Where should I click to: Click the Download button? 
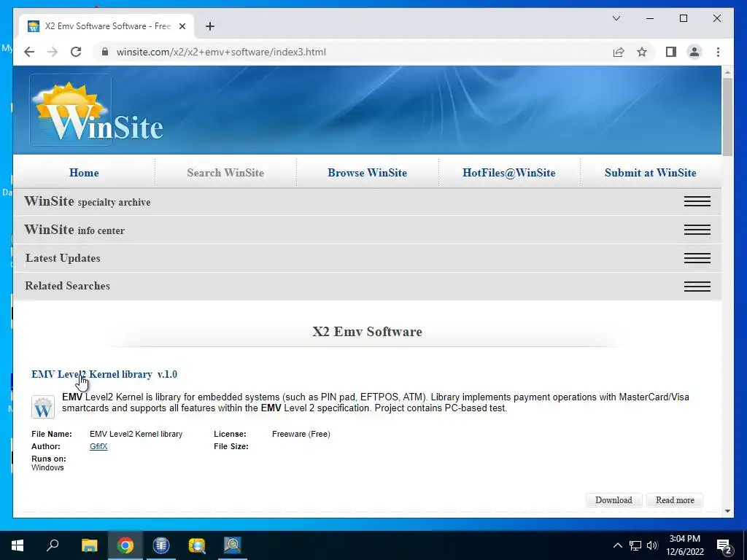click(614, 500)
